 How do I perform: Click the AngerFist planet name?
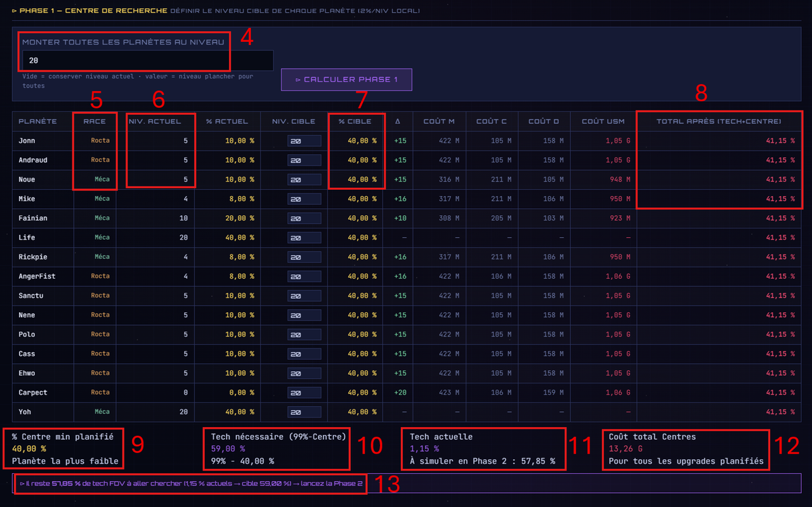pyautogui.click(x=33, y=276)
